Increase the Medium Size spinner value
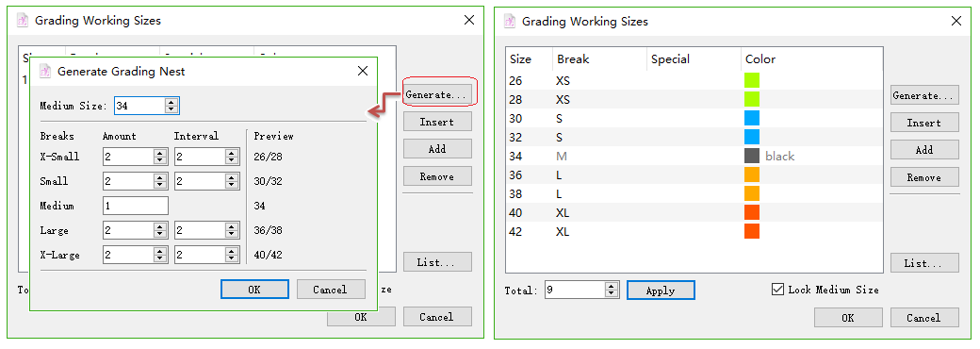The image size is (980, 349). click(171, 103)
